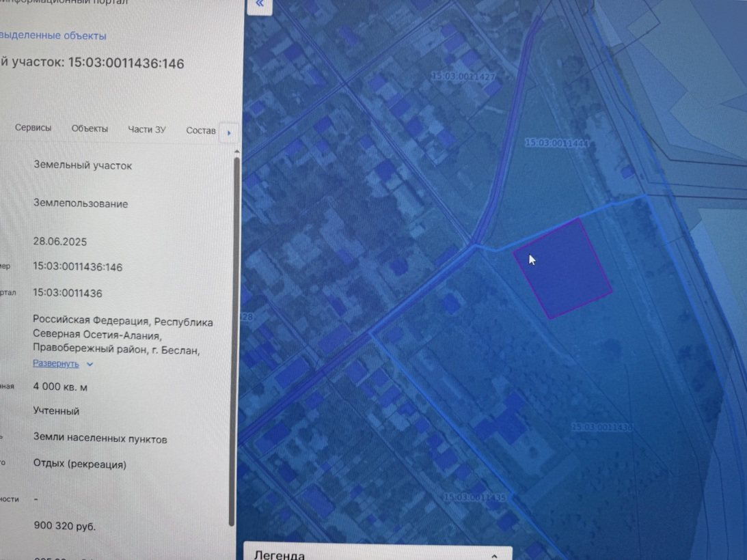Open the Части ЗУ tab

click(x=147, y=129)
